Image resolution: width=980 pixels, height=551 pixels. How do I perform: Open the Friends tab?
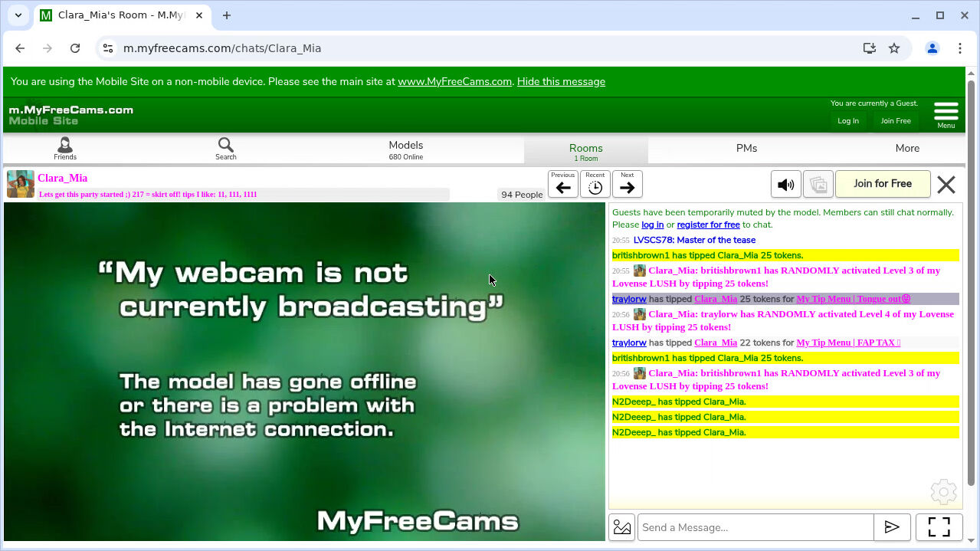coord(65,149)
